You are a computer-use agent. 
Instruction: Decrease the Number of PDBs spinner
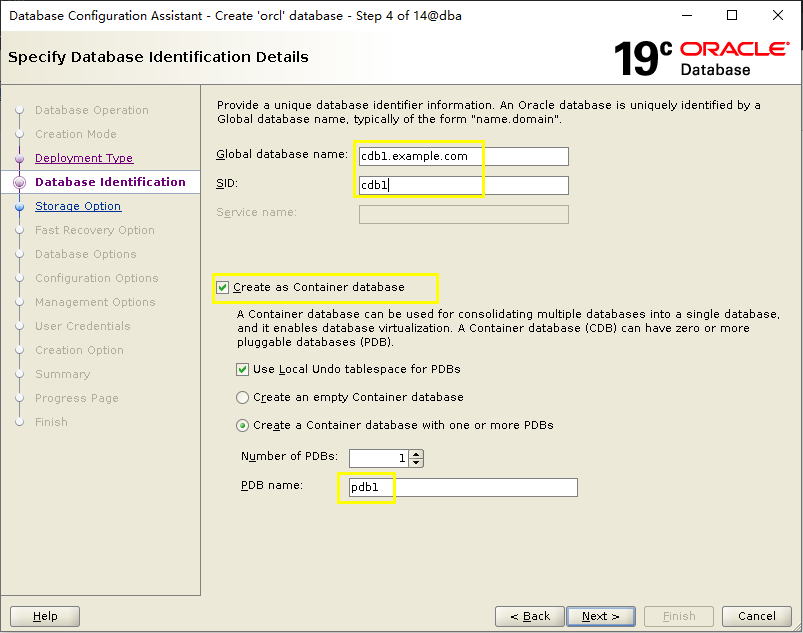416,462
